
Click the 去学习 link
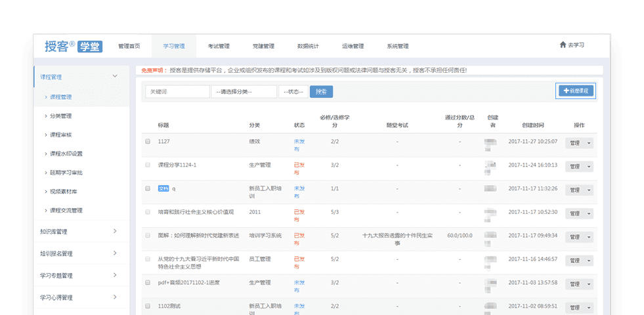point(576,45)
